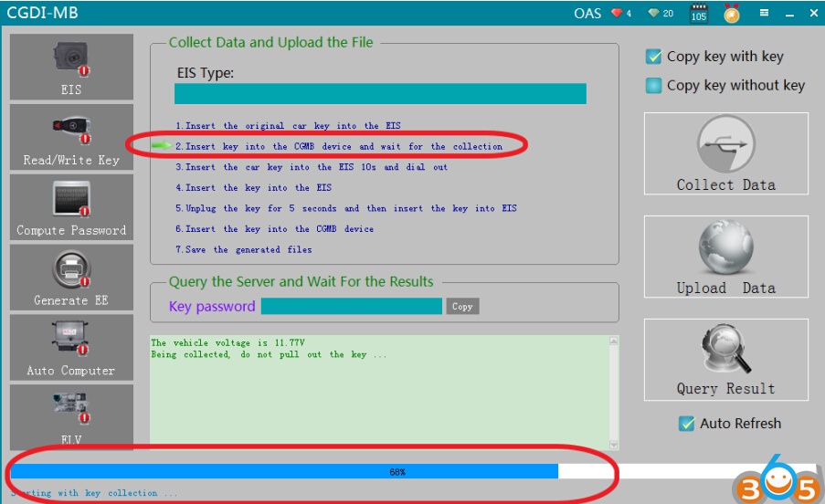
Task: Click step 3 'Insert the car key into the EIS 10s'
Action: point(312,166)
